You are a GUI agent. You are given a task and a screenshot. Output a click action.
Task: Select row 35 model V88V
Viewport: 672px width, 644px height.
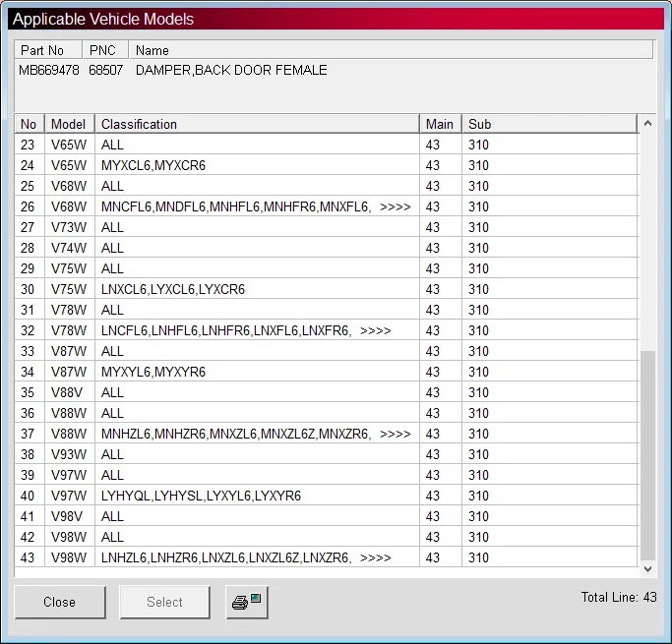pos(67,392)
